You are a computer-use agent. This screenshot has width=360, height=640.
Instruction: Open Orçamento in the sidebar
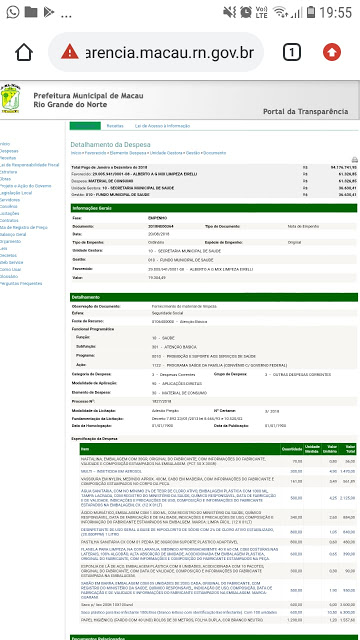coord(11,241)
